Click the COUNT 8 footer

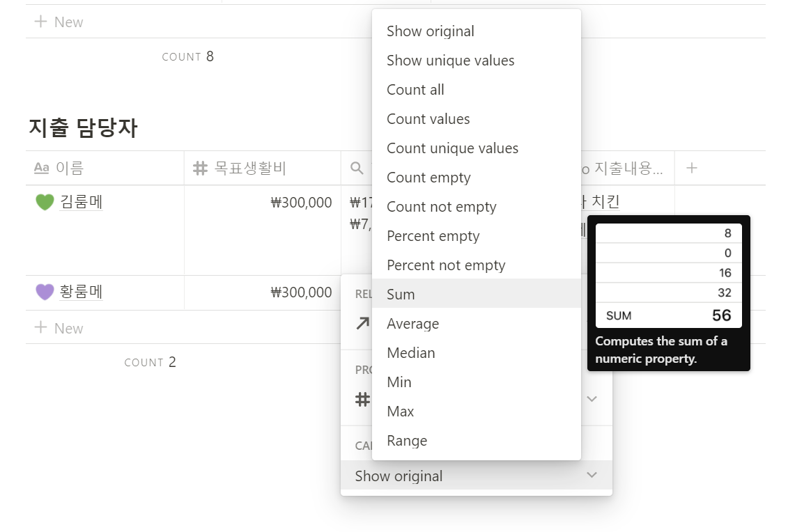pyautogui.click(x=187, y=56)
